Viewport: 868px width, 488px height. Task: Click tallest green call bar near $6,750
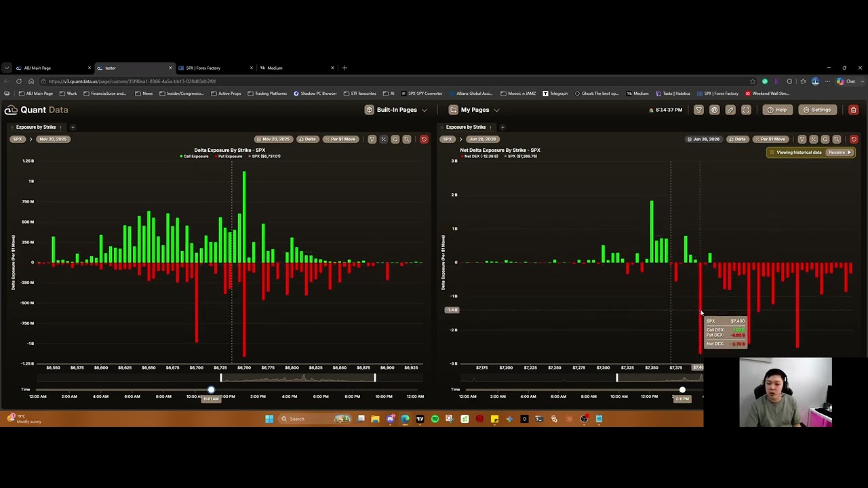point(244,217)
